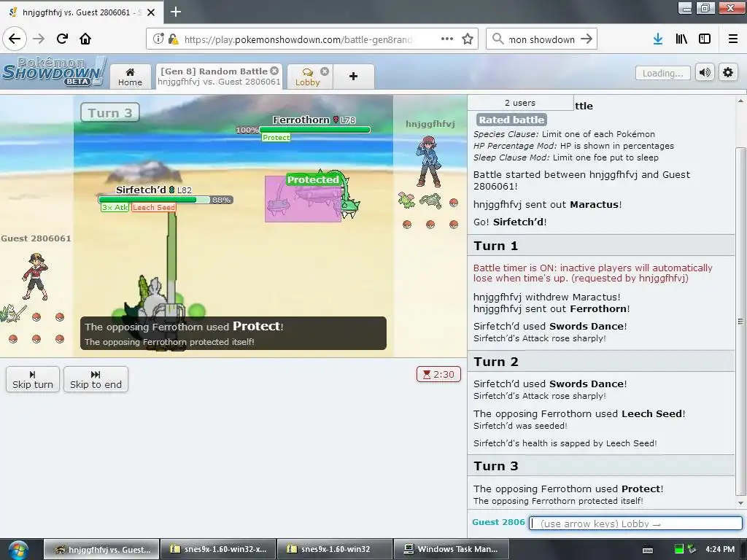The image size is (747, 560).
Task: Click the Skip turn button
Action: (x=33, y=379)
